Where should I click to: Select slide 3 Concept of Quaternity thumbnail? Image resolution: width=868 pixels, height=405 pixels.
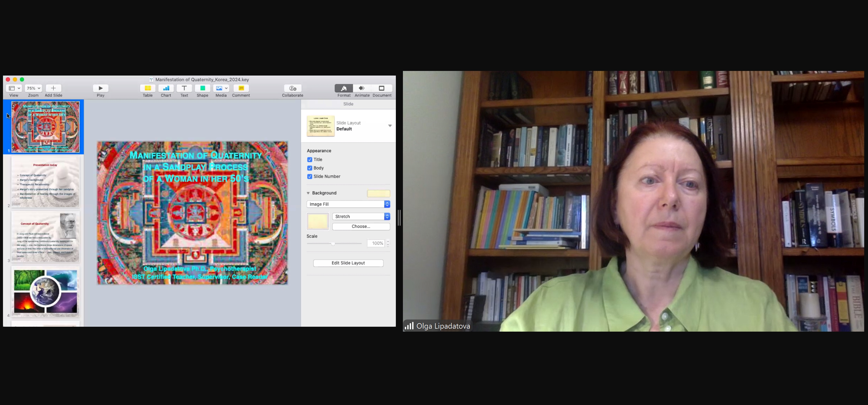(46, 237)
